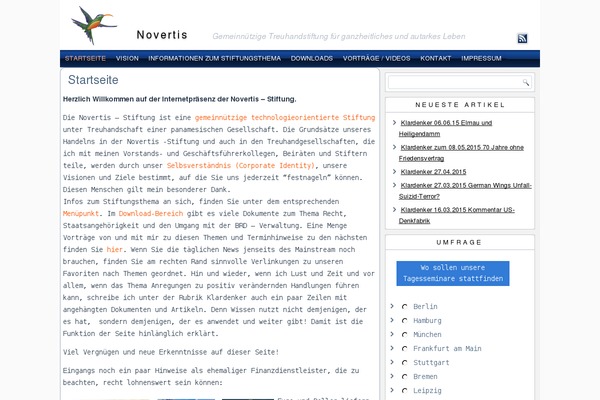This screenshot has height=400, width=600.
Task: Click arrow bullet beside Klardenker 06.06.15 article
Action: 394,122
